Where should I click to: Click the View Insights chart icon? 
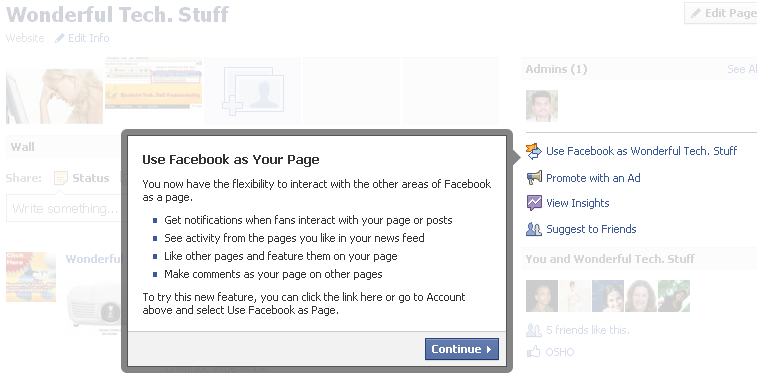tap(534, 203)
